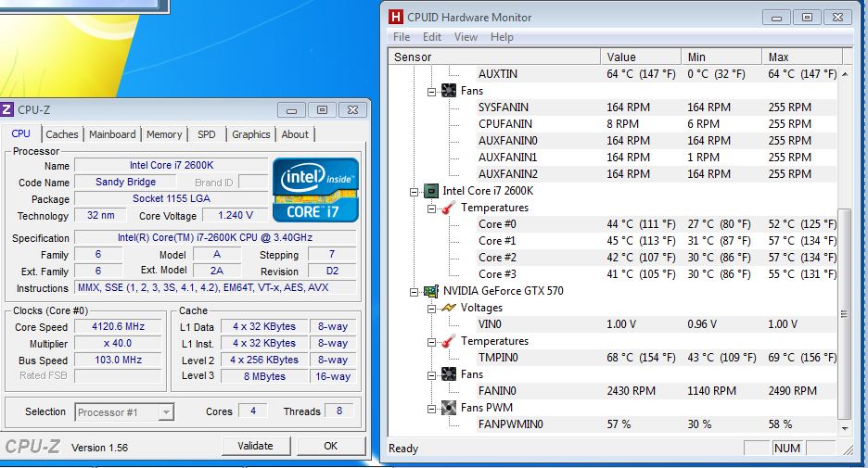Select the Core #1 temperature row
Image resolution: width=868 pixels, height=468 pixels.
coord(656,241)
